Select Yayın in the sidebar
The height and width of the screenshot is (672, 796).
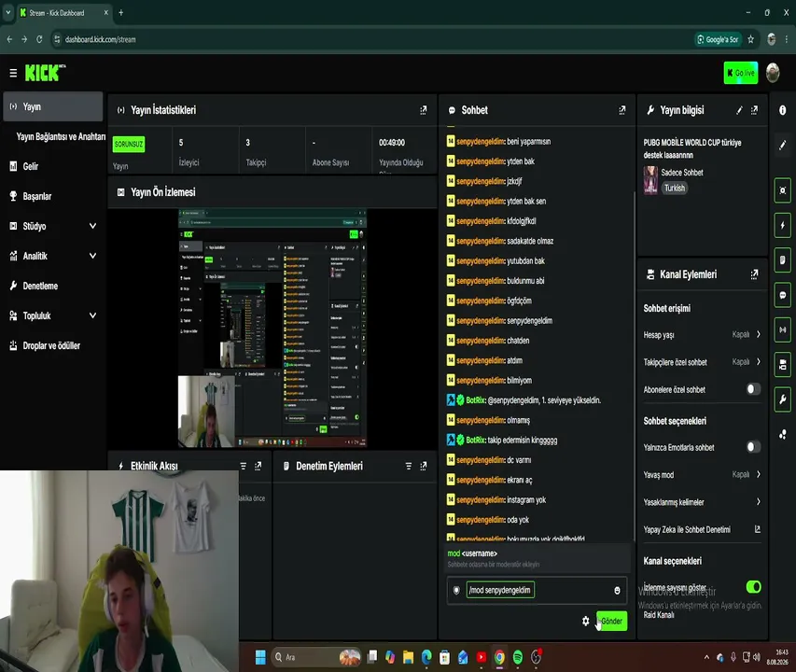(53, 106)
